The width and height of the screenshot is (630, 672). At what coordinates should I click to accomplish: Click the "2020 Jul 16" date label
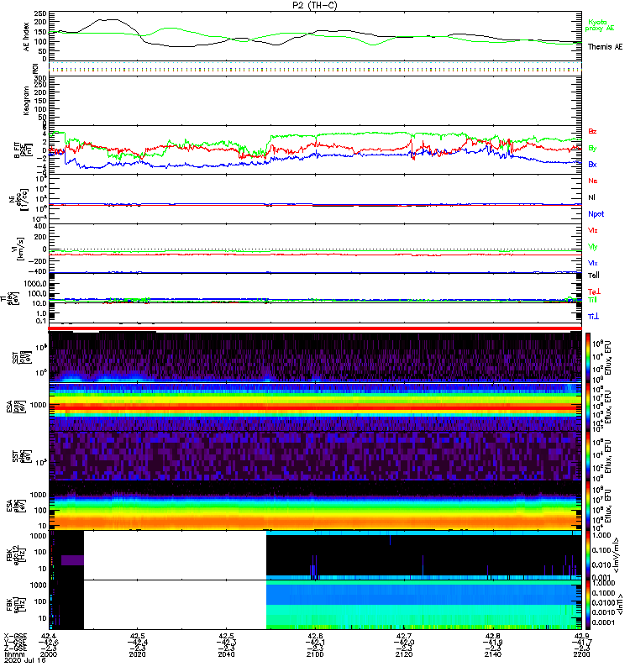pyautogui.click(x=25, y=660)
